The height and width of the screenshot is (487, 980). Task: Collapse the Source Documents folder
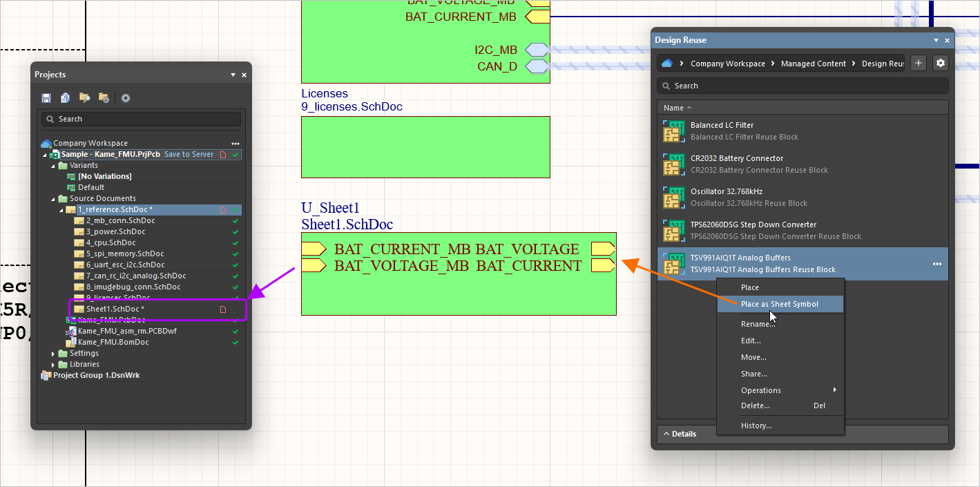(53, 199)
